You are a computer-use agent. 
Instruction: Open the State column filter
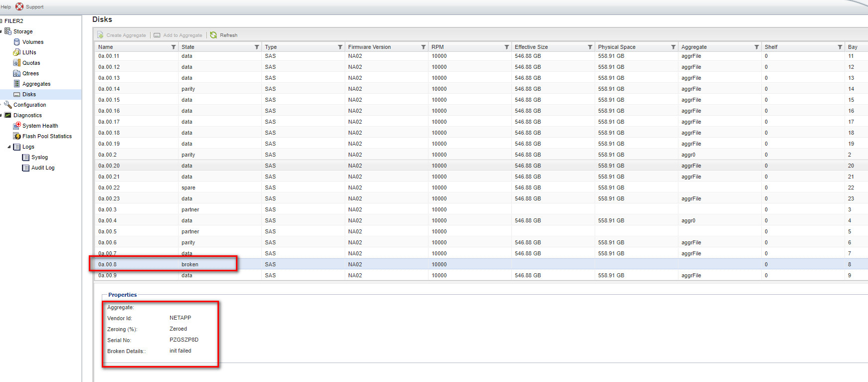(257, 47)
